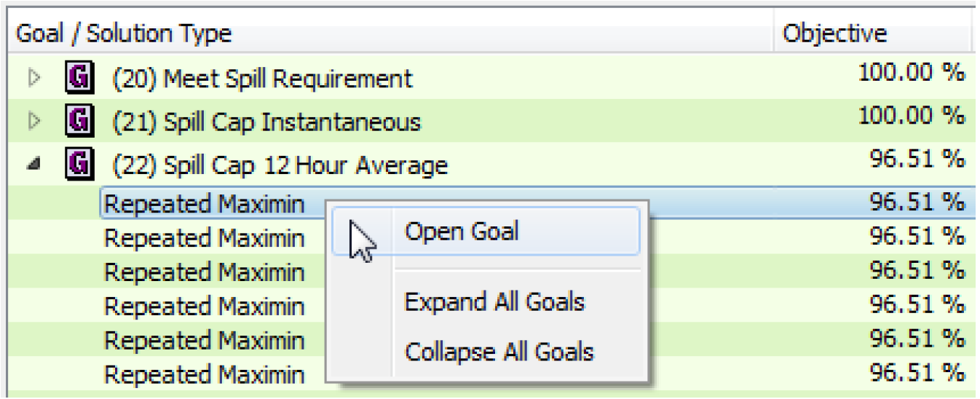Image resolution: width=980 pixels, height=399 pixels.
Task: Select Collapse All Goals menu entry
Action: 499,352
